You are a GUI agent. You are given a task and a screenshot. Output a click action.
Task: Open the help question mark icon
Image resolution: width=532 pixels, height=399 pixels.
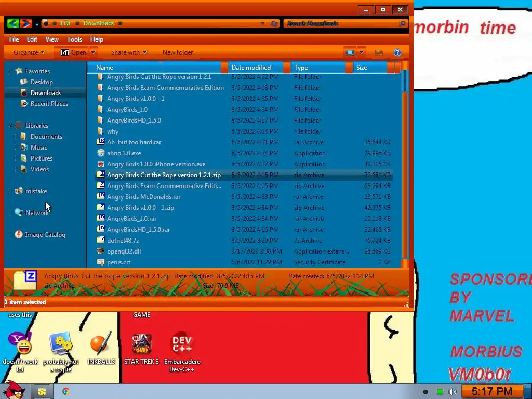pyautogui.click(x=397, y=52)
